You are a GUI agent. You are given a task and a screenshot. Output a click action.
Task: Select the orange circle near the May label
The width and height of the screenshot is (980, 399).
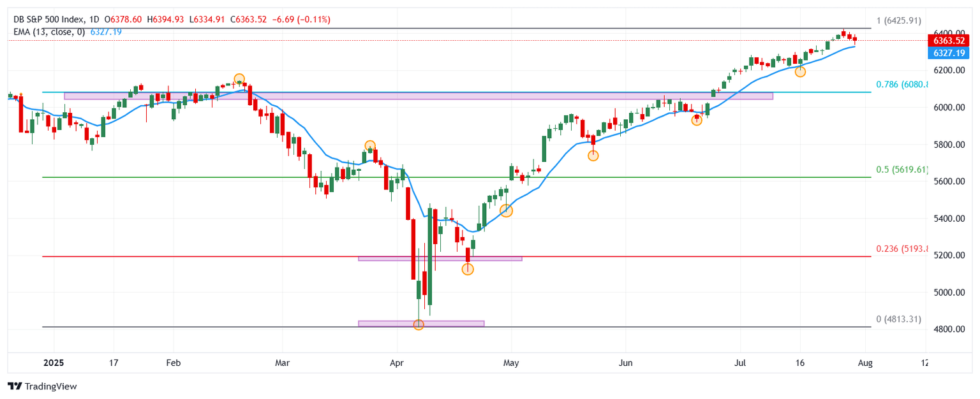506,211
